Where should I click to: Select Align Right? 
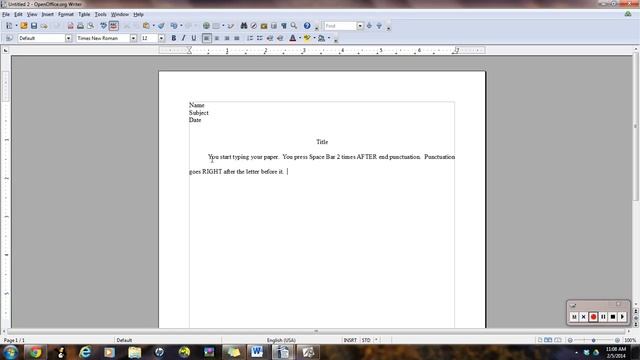tap(227, 38)
